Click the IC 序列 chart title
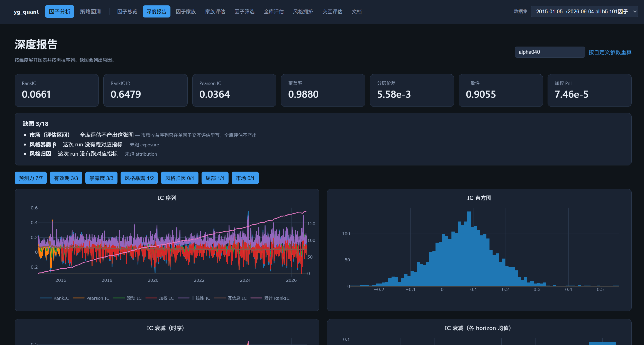The width and height of the screenshot is (644, 345). (167, 198)
